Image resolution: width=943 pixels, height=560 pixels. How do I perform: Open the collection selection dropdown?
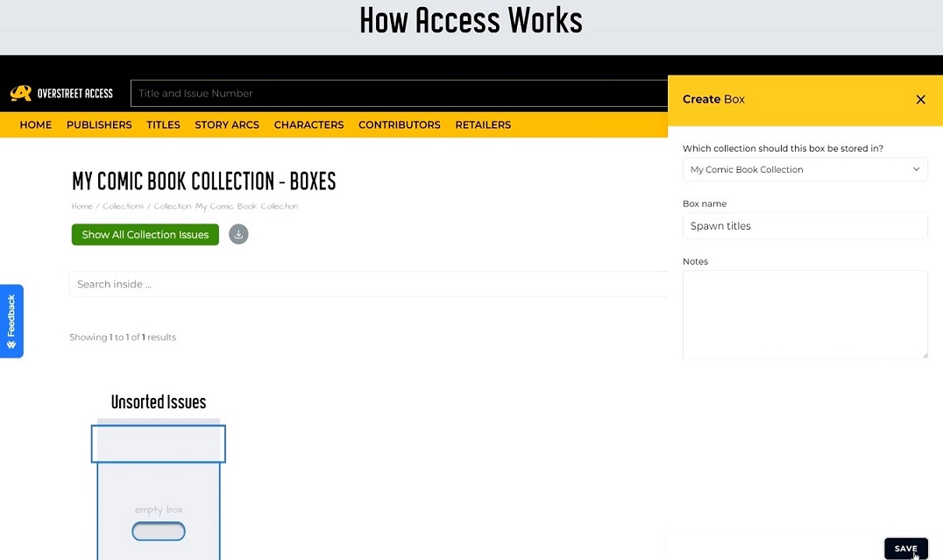805,169
